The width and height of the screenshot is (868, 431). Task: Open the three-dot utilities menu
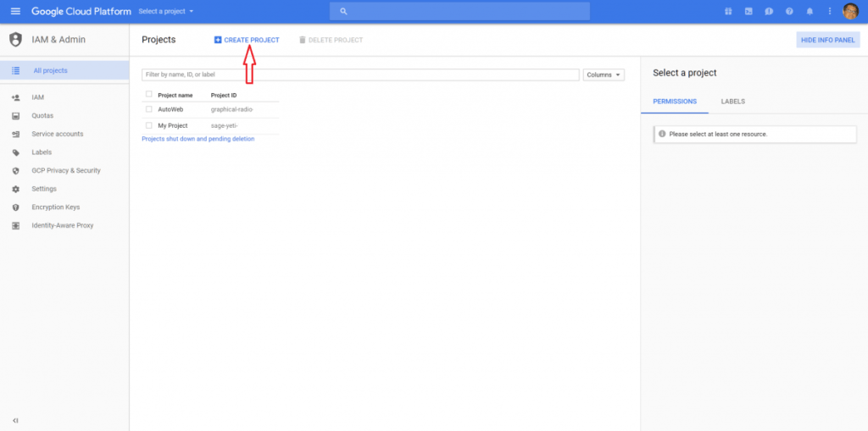[x=829, y=11]
